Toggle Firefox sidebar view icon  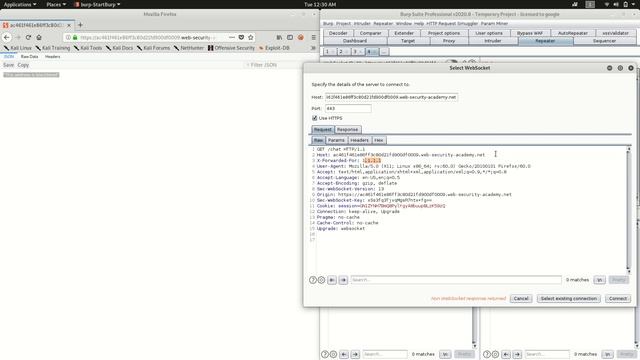[290, 37]
